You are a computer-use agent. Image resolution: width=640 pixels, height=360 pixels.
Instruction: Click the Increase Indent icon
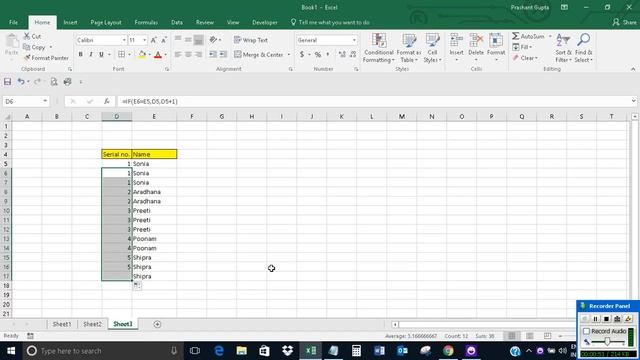(x=223, y=54)
